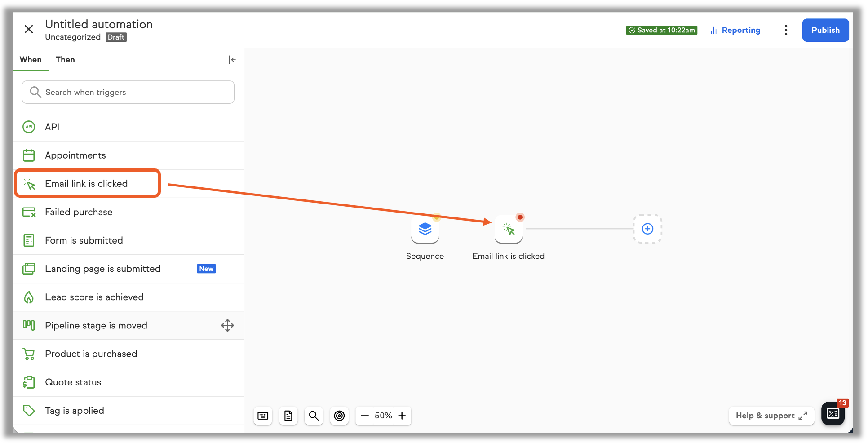The width and height of the screenshot is (868, 443).
Task: Close the automation editor with X
Action: click(29, 29)
